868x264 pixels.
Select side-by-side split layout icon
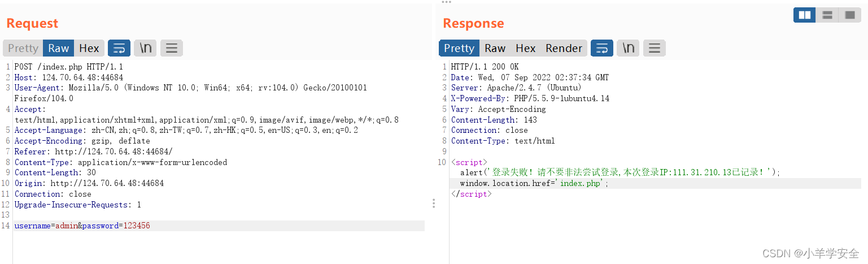[805, 15]
